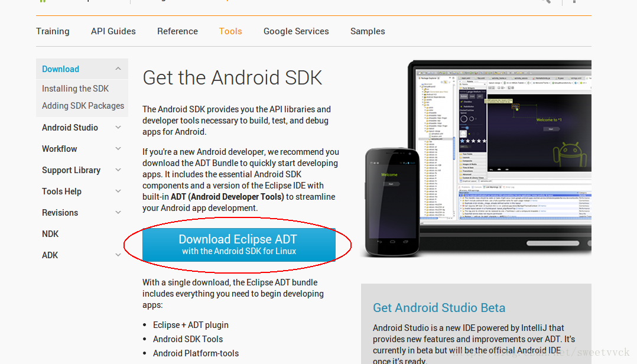
Task: Open the Samples tab
Action: pyautogui.click(x=368, y=31)
